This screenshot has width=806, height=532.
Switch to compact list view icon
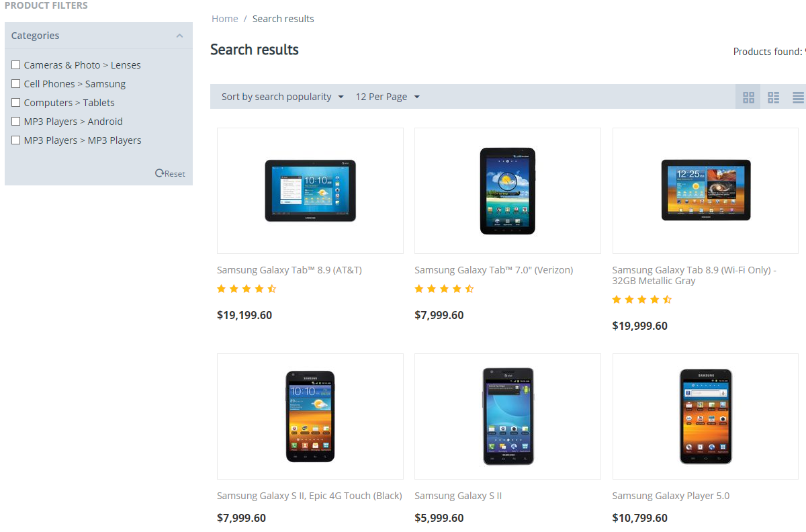[x=798, y=97]
